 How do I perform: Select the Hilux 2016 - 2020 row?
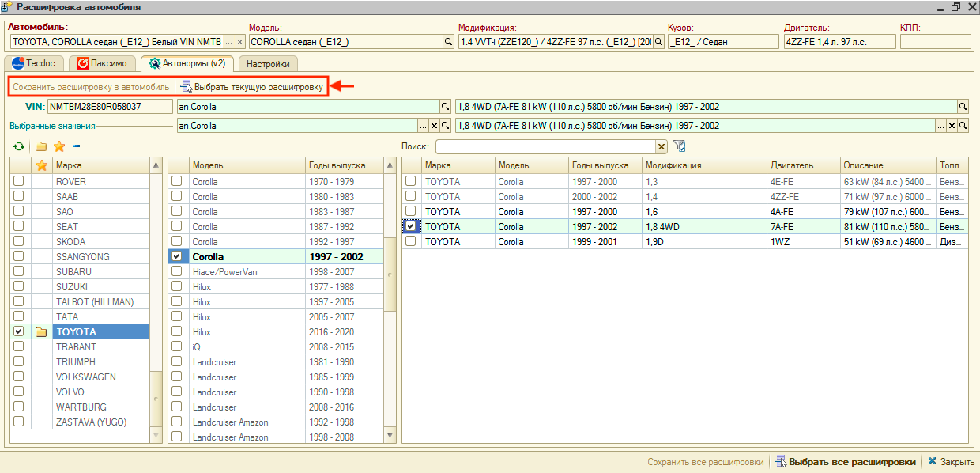point(277,332)
